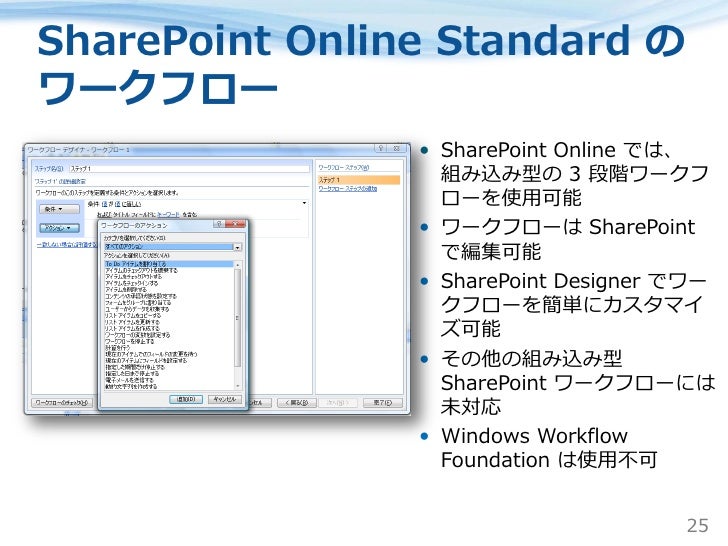Image resolution: width=728 pixels, height=546 pixels.
Task: Select ユーザーからデータを収集する action
Action: (137, 309)
